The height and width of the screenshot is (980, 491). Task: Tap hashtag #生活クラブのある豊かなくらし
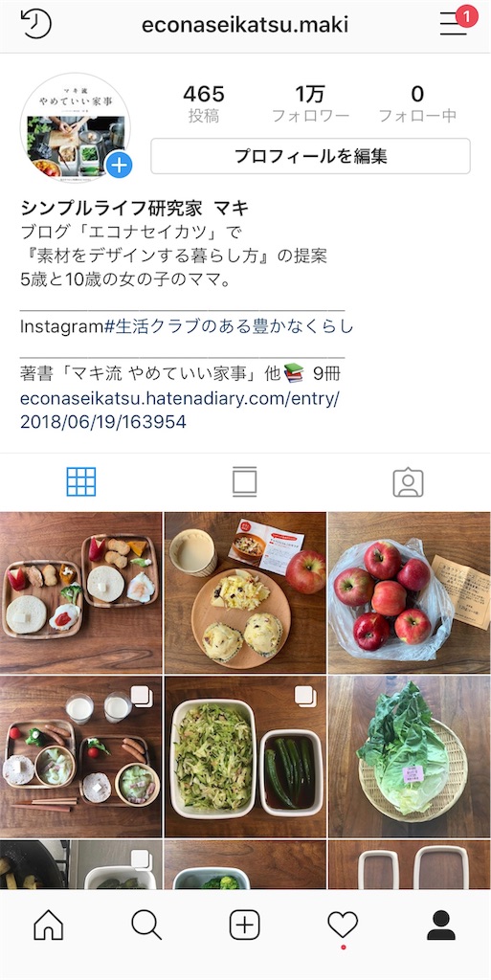(228, 326)
